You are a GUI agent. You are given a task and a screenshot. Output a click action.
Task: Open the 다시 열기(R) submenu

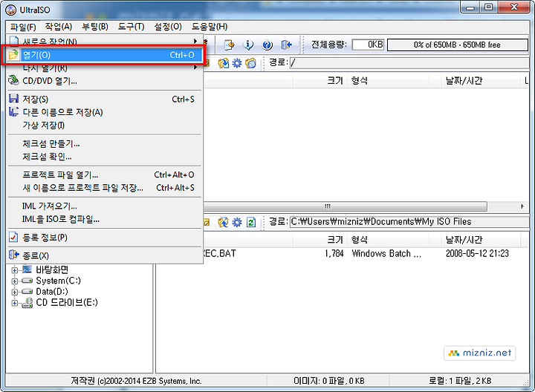tap(105, 68)
